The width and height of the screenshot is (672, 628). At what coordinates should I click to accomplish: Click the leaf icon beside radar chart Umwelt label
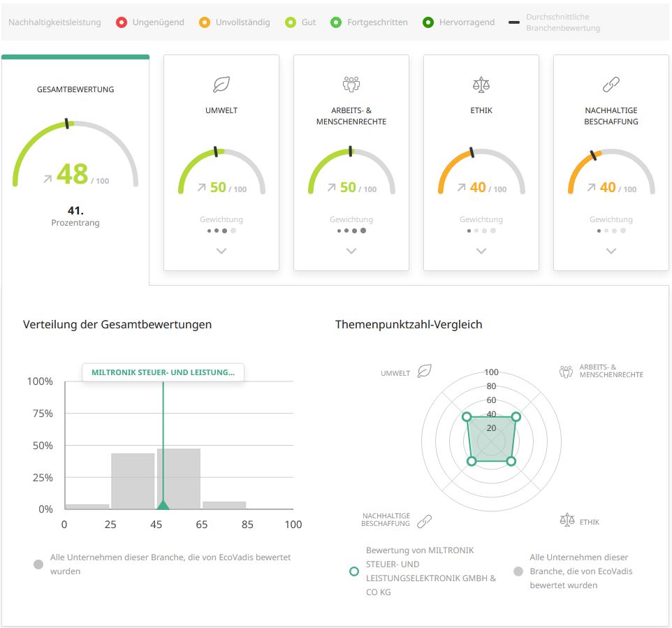click(x=424, y=371)
